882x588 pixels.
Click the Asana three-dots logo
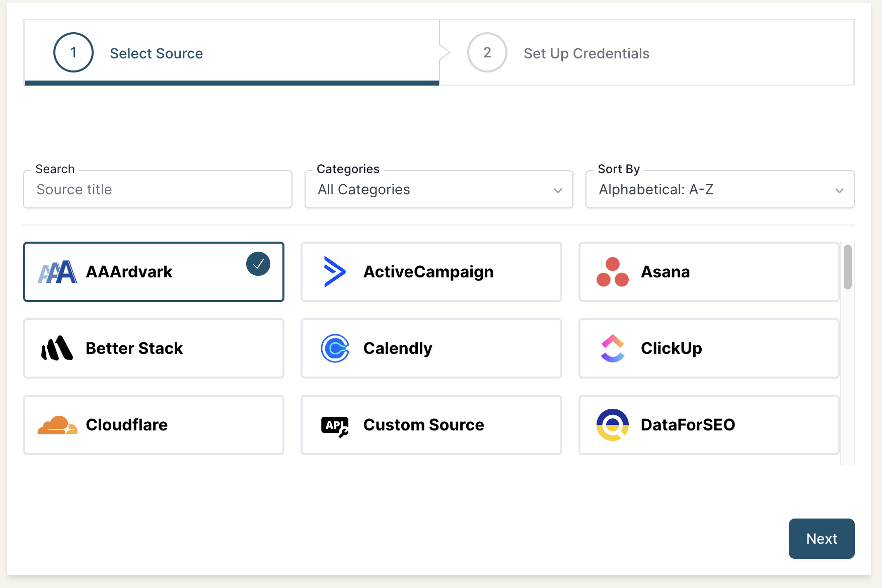pos(613,272)
